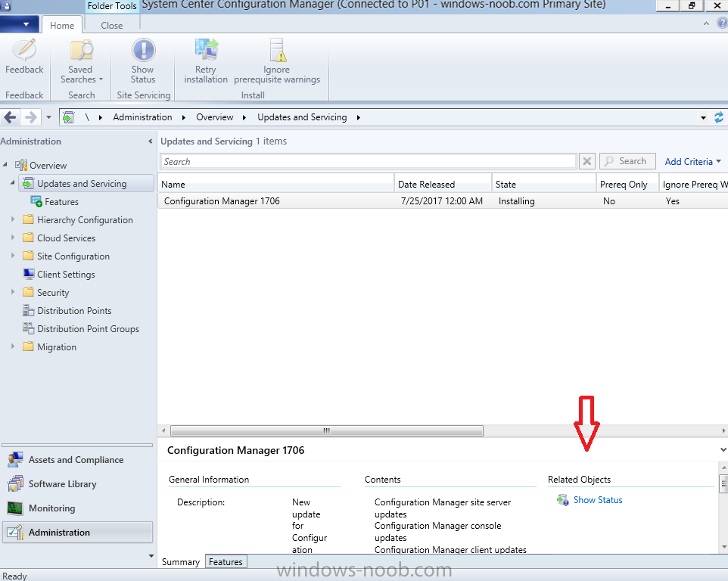The width and height of the screenshot is (728, 581).
Task: Click the Features node icon
Action: click(x=36, y=201)
